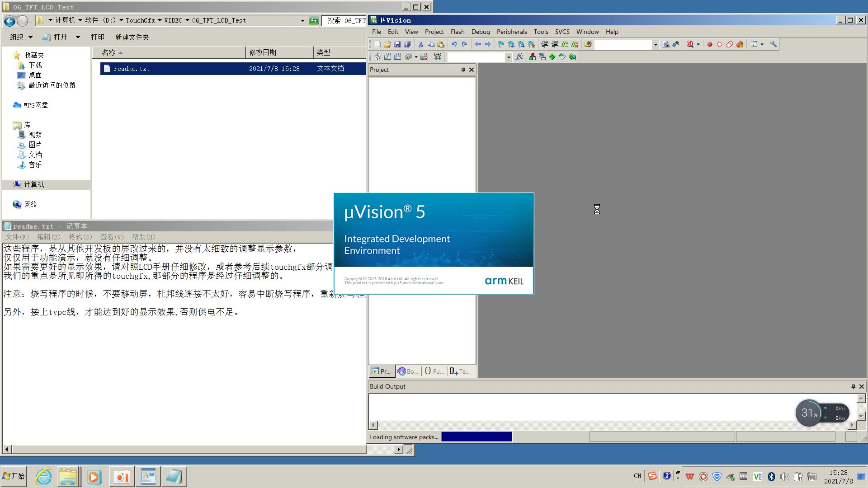Click the Loading software packs progress bar
Image resolution: width=868 pixels, height=488 pixels.
click(x=476, y=436)
